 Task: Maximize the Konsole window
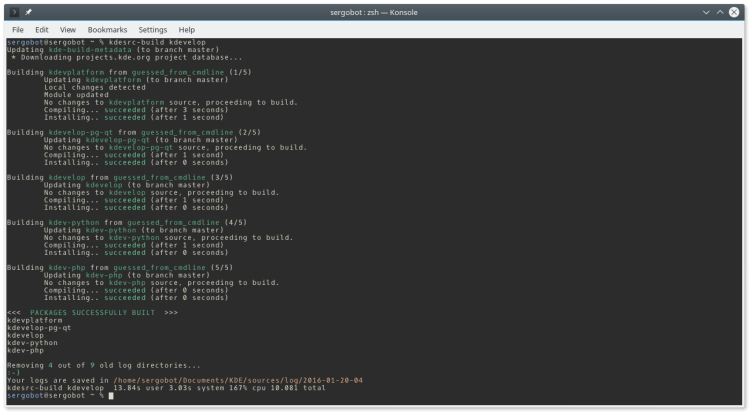[x=723, y=12]
